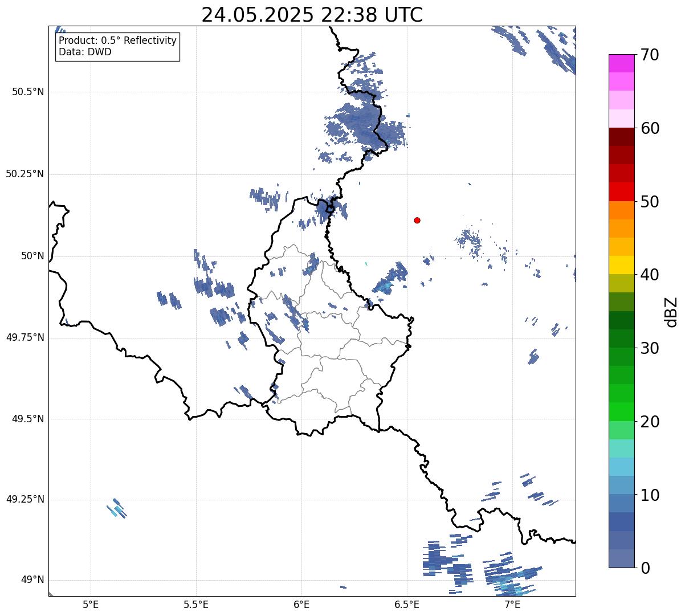Click the 7°E longitude label
The image size is (685, 616).
[512, 604]
